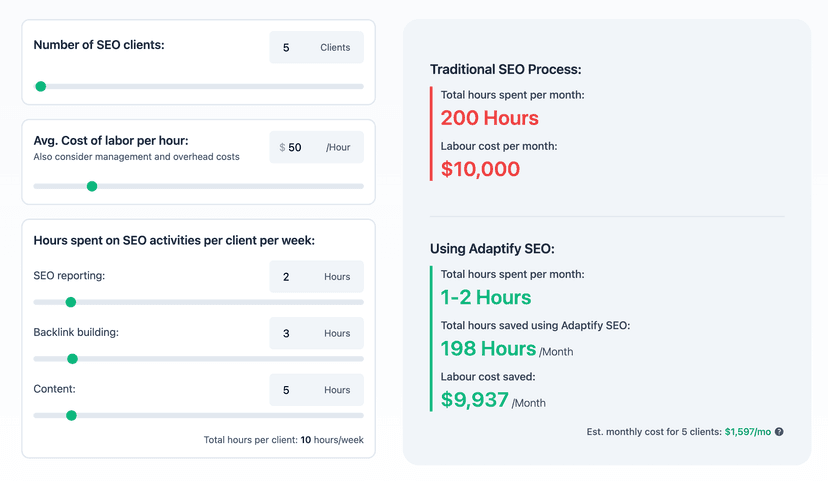Click the 'Labour cost saved:' label
Image resolution: width=828 pixels, height=481 pixels.
tap(488, 377)
